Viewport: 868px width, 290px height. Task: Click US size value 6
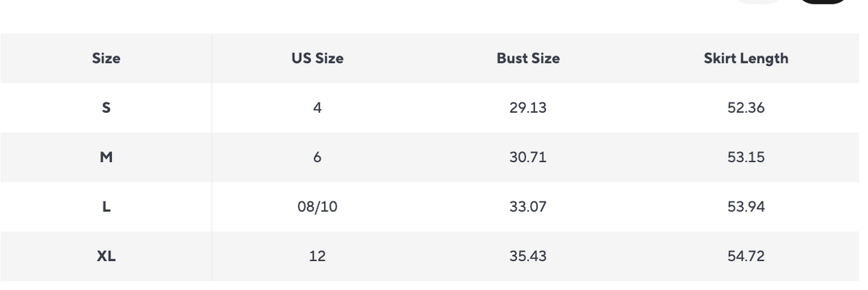pyautogui.click(x=318, y=158)
